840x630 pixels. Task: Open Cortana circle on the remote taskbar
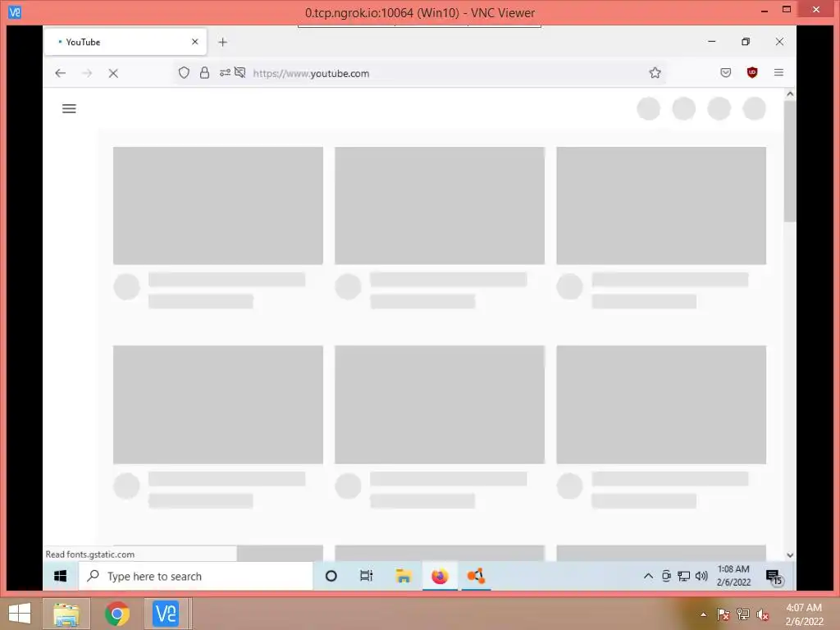[331, 576]
